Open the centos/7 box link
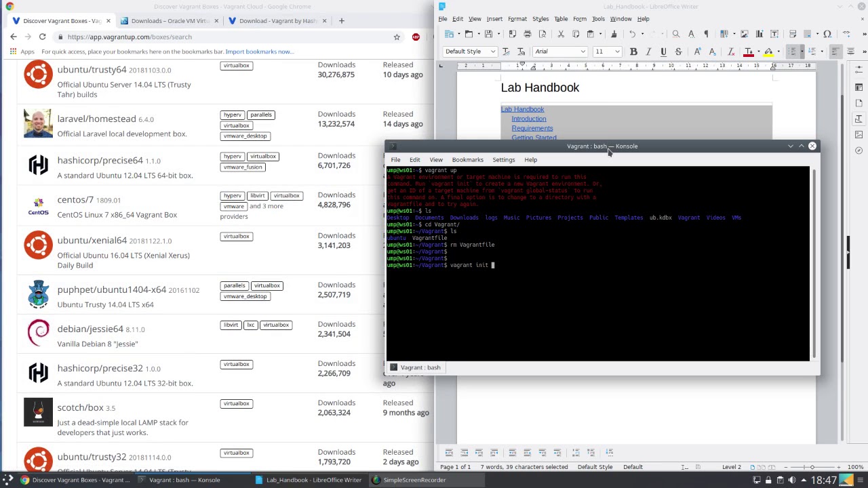The image size is (868, 488). click(75, 200)
